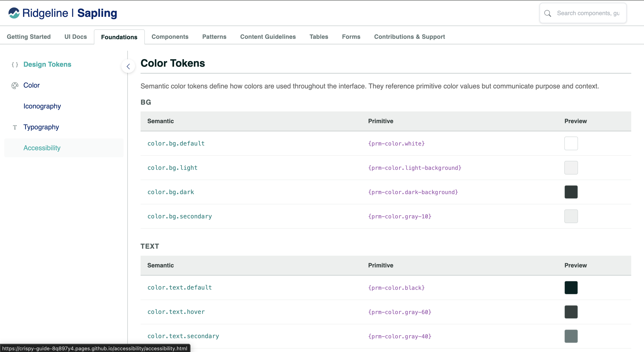Image resolution: width=644 pixels, height=352 pixels.
Task: Click the color.bg.secondary preview swatch
Action: pos(571,216)
